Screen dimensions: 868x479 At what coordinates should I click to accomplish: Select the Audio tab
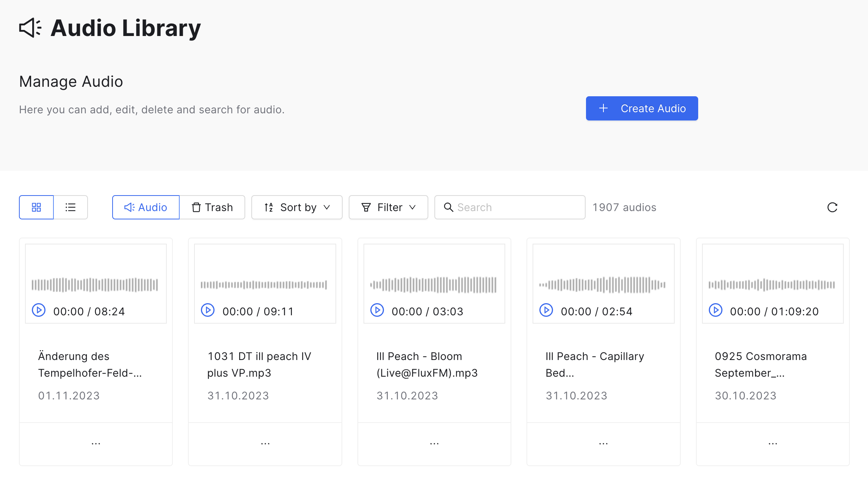pos(146,207)
